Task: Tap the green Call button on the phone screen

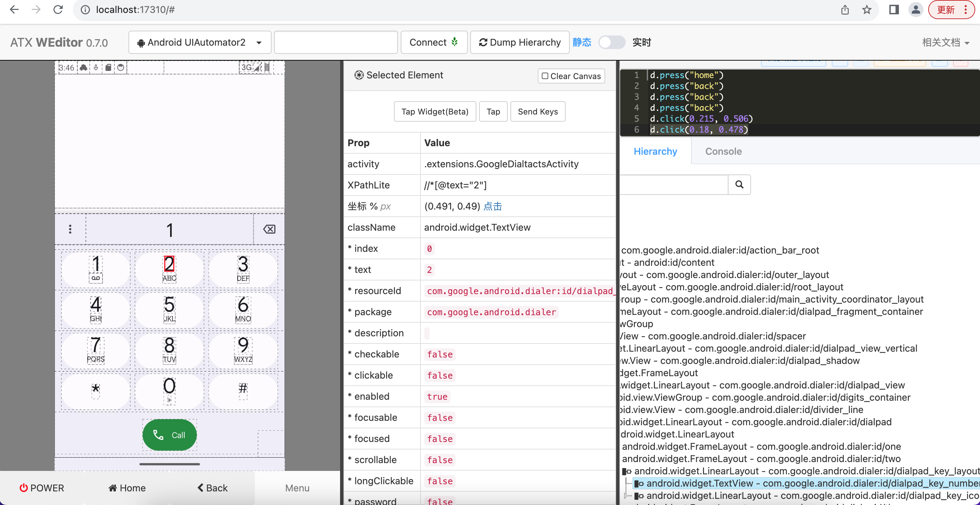Action: pyautogui.click(x=169, y=435)
